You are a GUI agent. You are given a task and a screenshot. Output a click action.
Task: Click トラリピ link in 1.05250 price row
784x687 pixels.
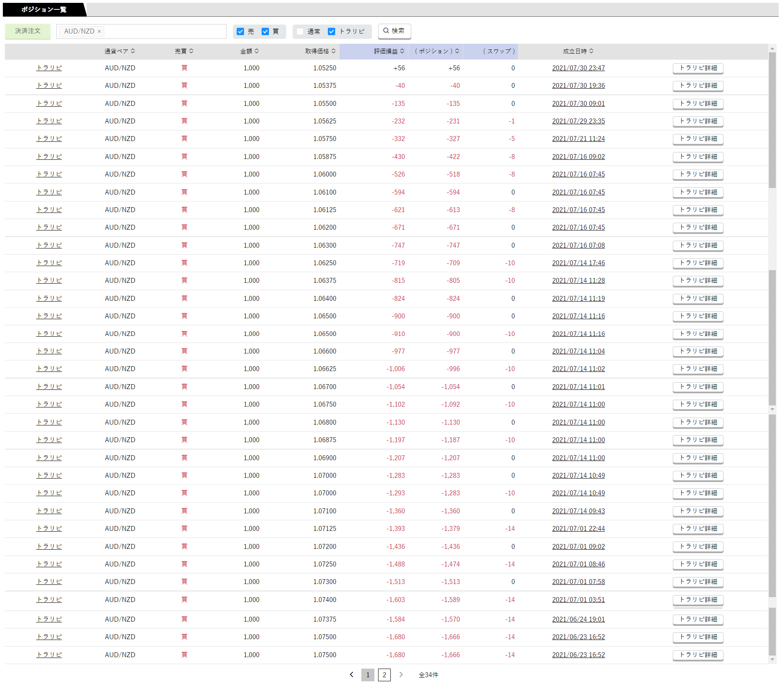coord(49,68)
